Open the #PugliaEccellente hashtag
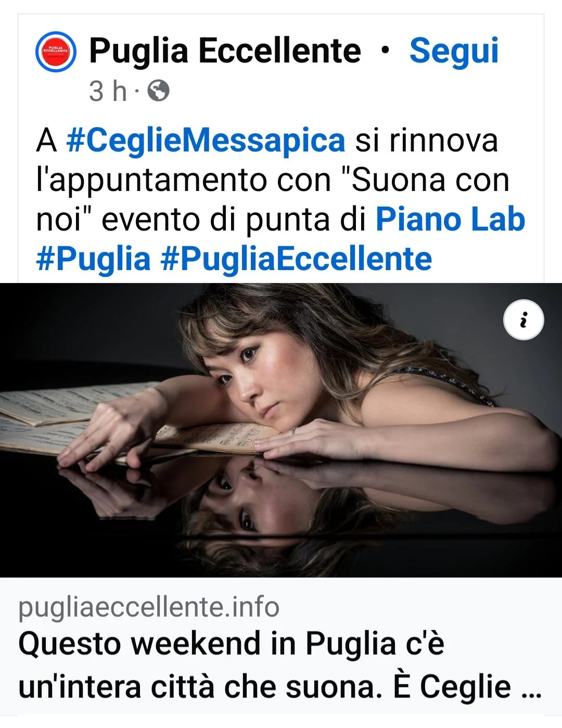The width and height of the screenshot is (562, 728). coord(297,259)
